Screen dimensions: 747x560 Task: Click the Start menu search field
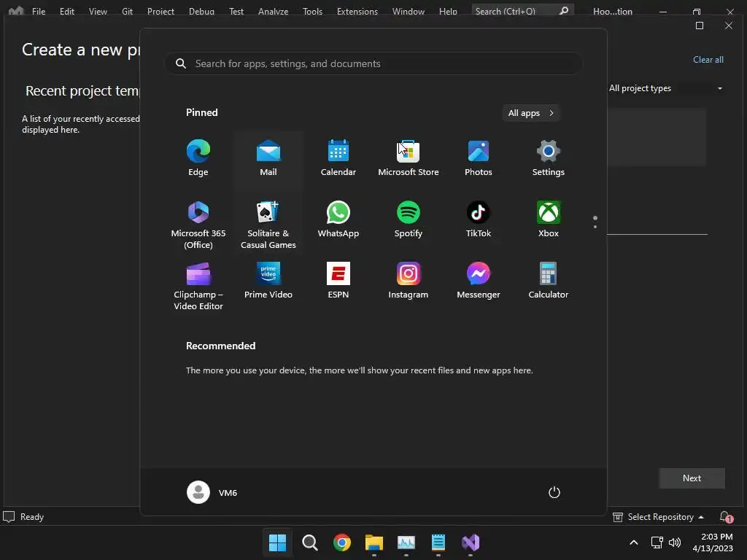[x=373, y=63]
